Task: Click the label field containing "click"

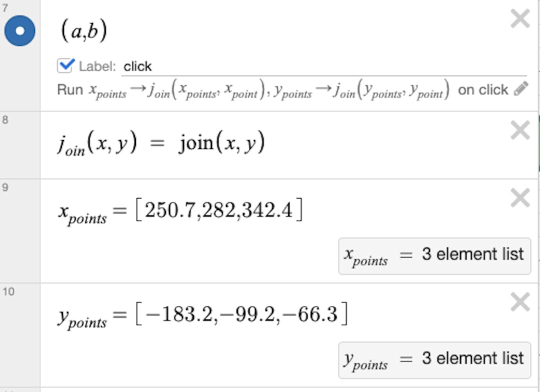Action: (x=320, y=66)
